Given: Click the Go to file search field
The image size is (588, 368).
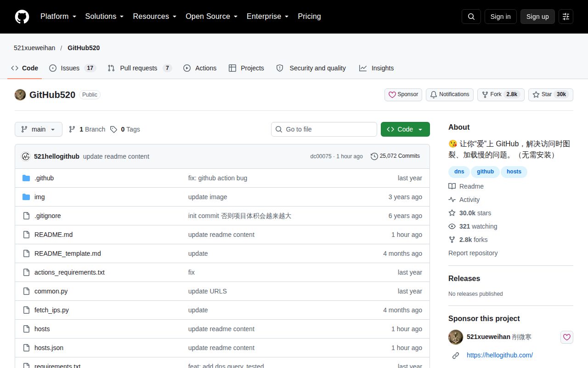Looking at the screenshot, I should (x=324, y=129).
